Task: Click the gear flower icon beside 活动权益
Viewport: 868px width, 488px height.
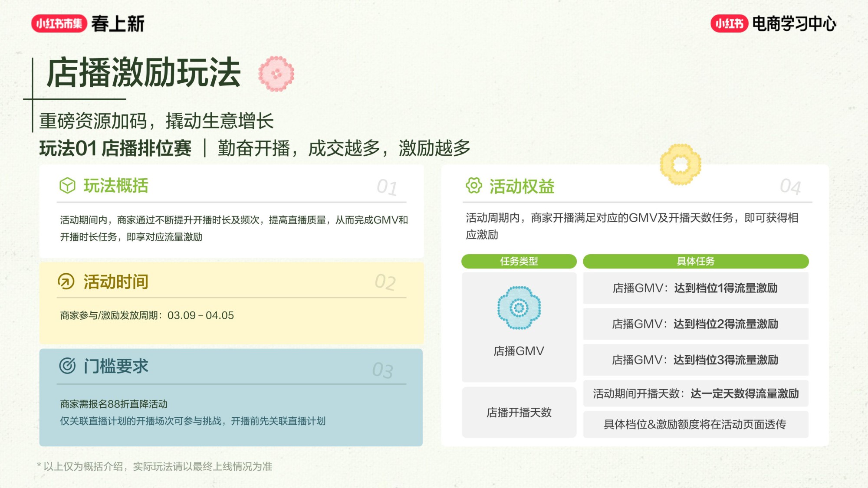Action: click(x=473, y=186)
